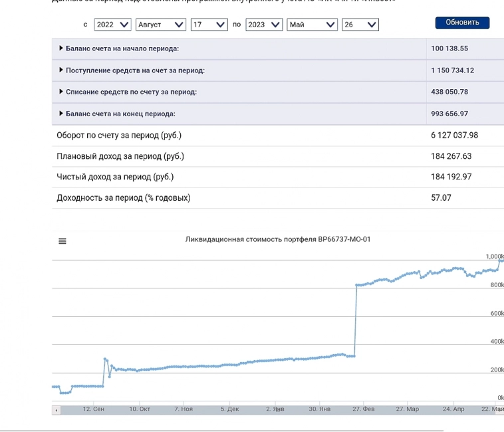The image size is (504, 432).
Task: Open the chart hamburger context menu
Action: (63, 241)
